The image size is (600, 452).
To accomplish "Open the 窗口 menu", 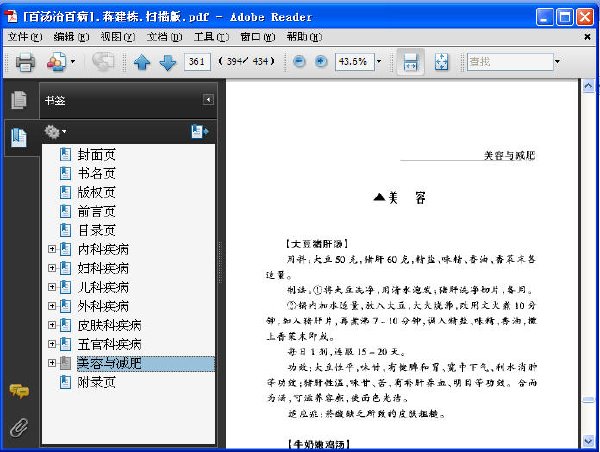I will point(258,37).
